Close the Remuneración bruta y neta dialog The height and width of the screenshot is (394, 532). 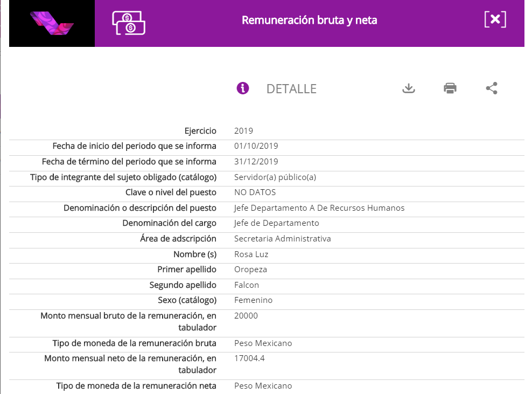tap(495, 19)
